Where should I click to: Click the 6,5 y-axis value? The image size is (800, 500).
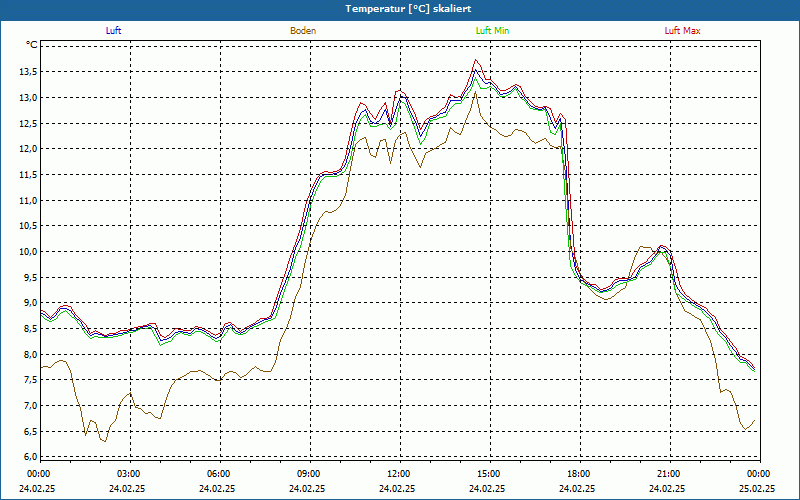click(x=31, y=432)
